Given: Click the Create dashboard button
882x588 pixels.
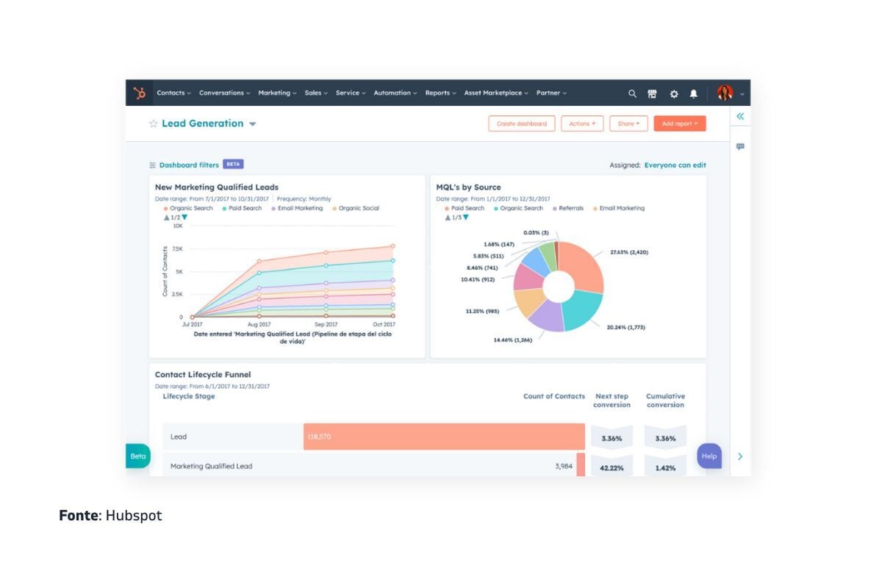Looking at the screenshot, I should click(522, 123).
